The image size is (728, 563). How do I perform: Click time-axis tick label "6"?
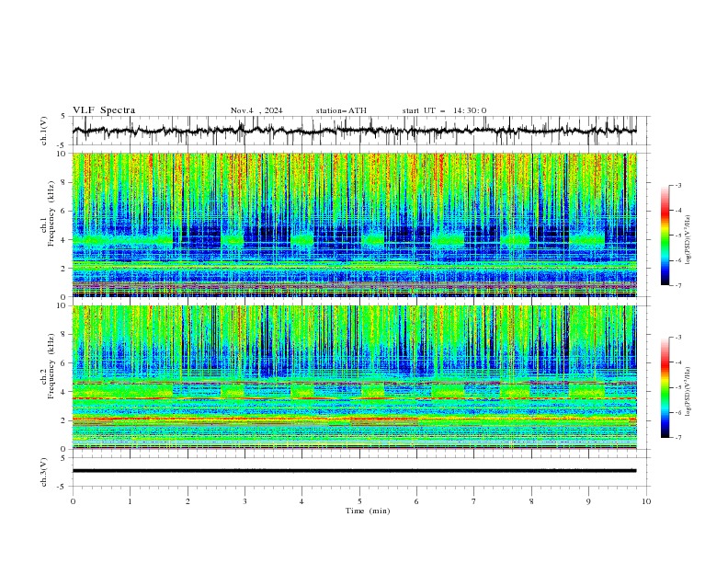tap(416, 501)
